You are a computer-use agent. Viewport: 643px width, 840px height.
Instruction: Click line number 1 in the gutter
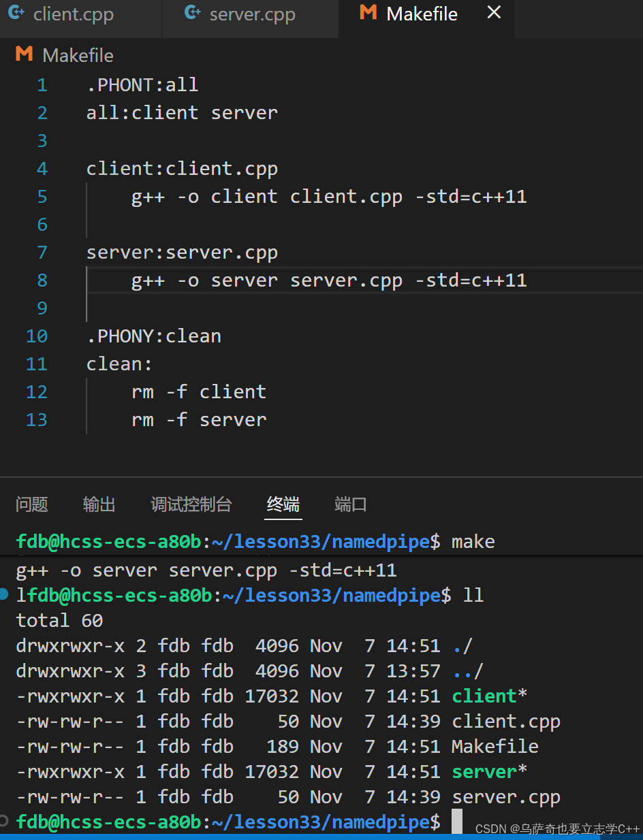[42, 85]
